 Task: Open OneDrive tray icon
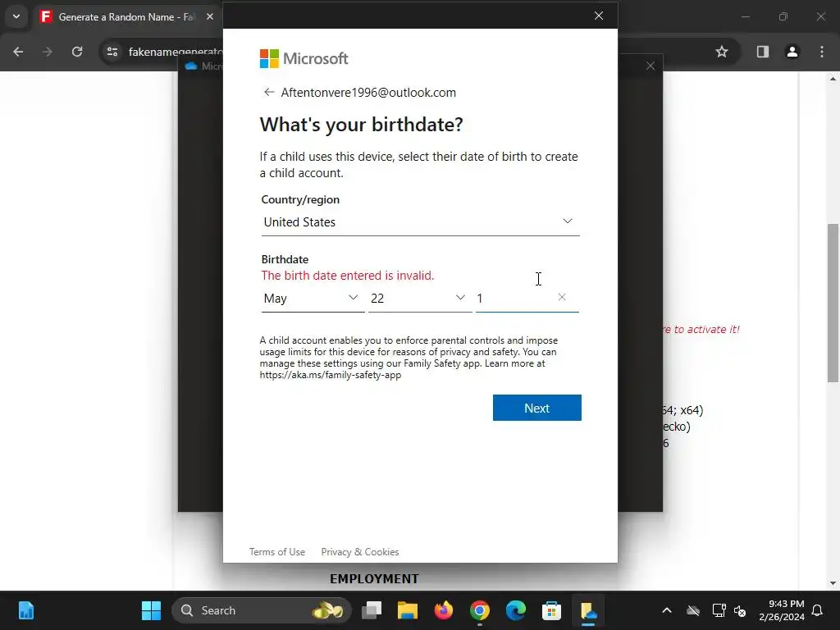coord(693,610)
